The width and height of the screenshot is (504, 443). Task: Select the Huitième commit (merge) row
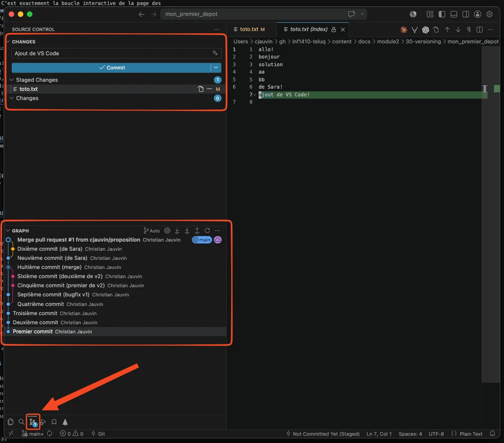coord(116,267)
